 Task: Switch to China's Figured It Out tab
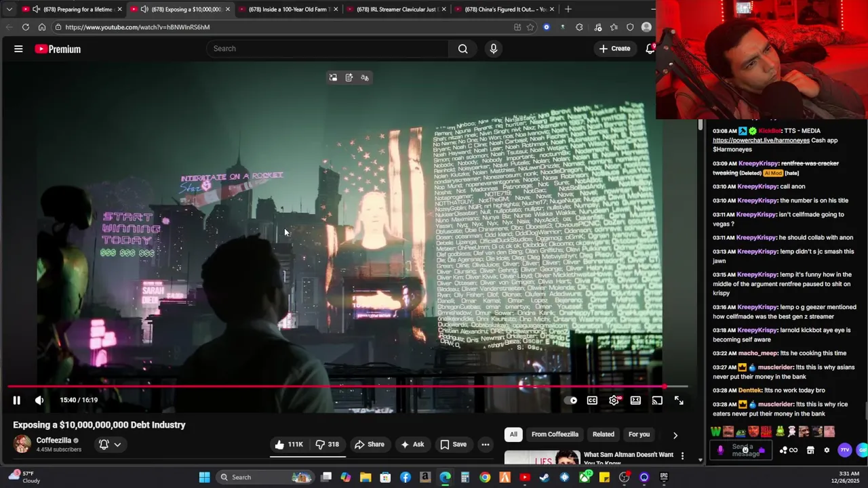[x=504, y=9]
